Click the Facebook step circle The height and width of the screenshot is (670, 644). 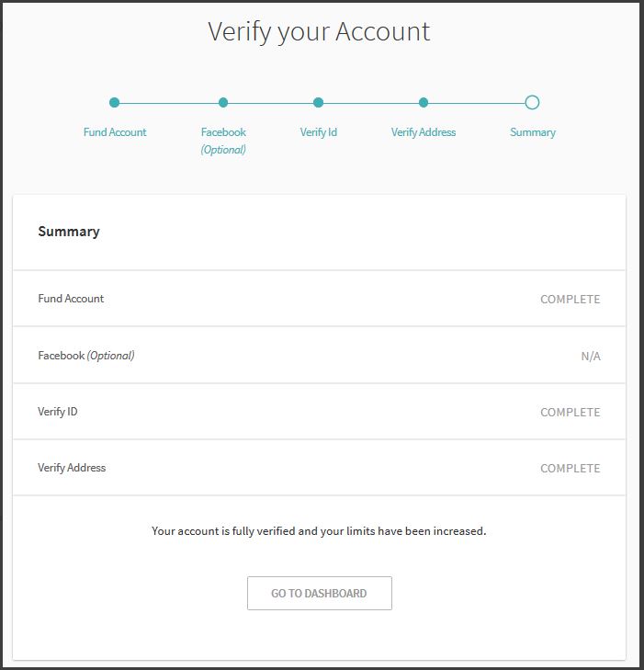(223, 103)
